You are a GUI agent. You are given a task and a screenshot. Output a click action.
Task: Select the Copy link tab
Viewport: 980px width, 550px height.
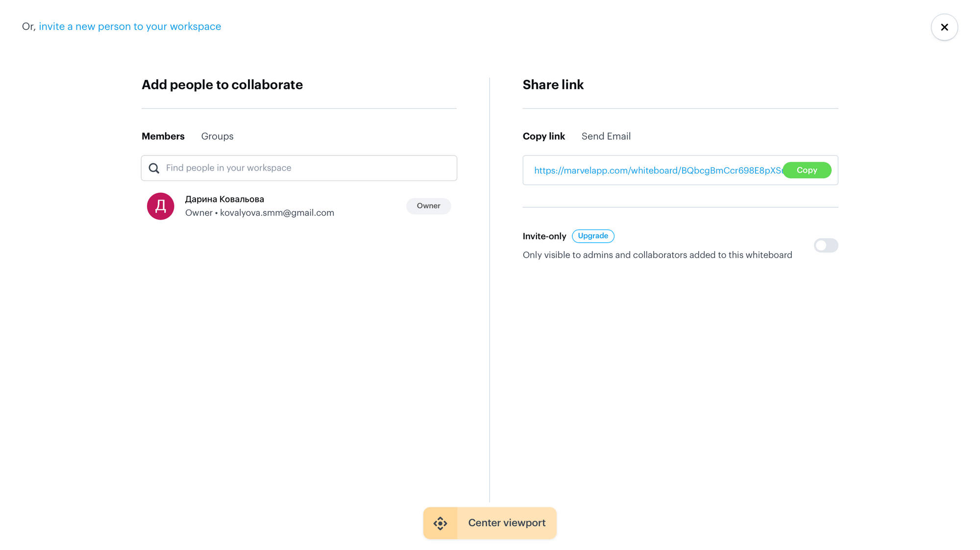543,136
